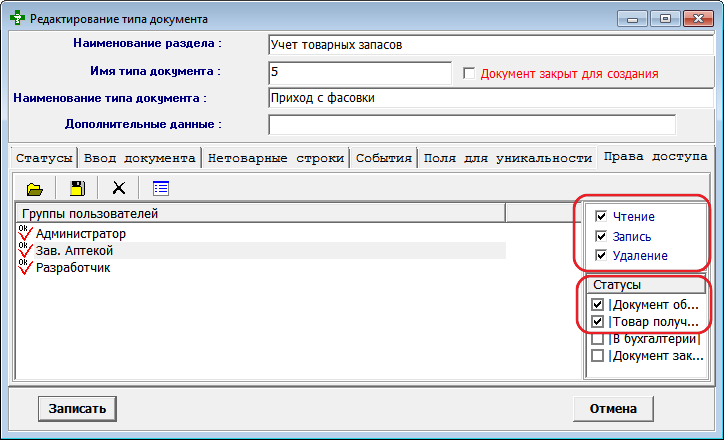Click the X delete toolbar icon
724x440 pixels.
119,188
